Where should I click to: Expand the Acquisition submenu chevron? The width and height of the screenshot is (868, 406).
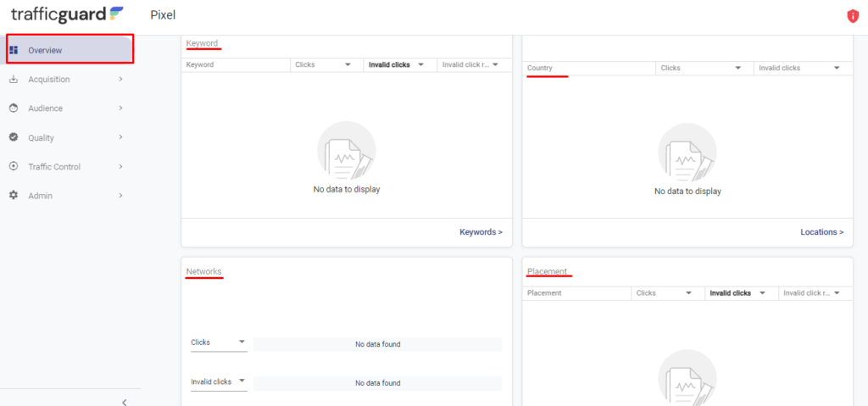click(x=120, y=79)
